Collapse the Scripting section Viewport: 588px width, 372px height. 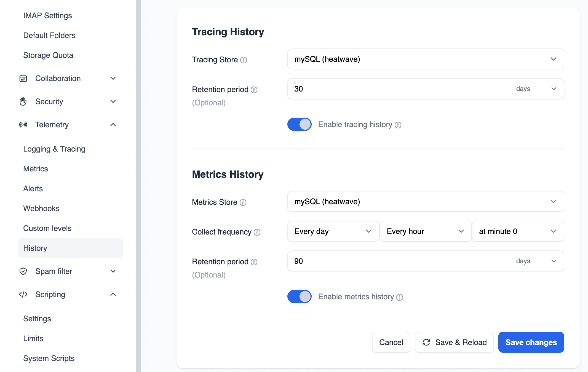[x=113, y=294]
